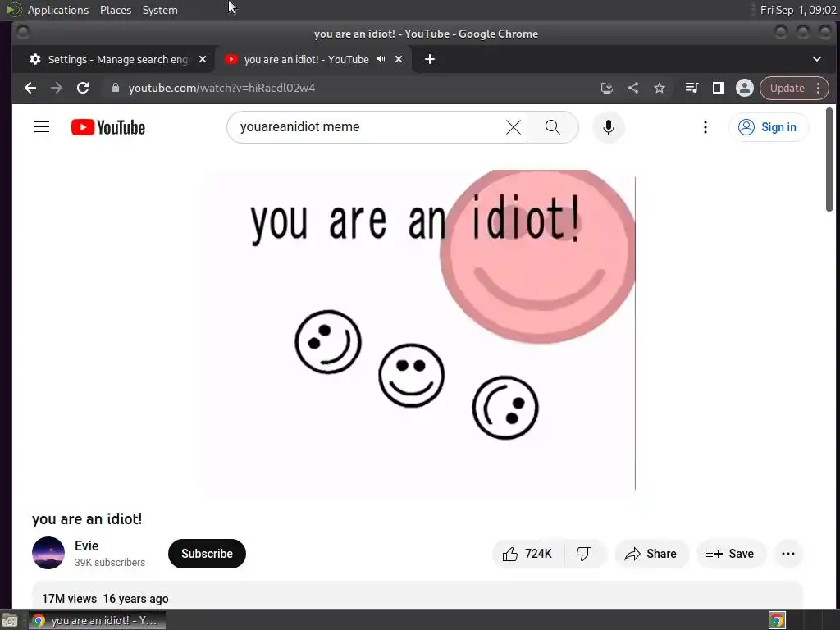The image size is (840, 630).
Task: Close the Settings tab
Action: [203, 59]
